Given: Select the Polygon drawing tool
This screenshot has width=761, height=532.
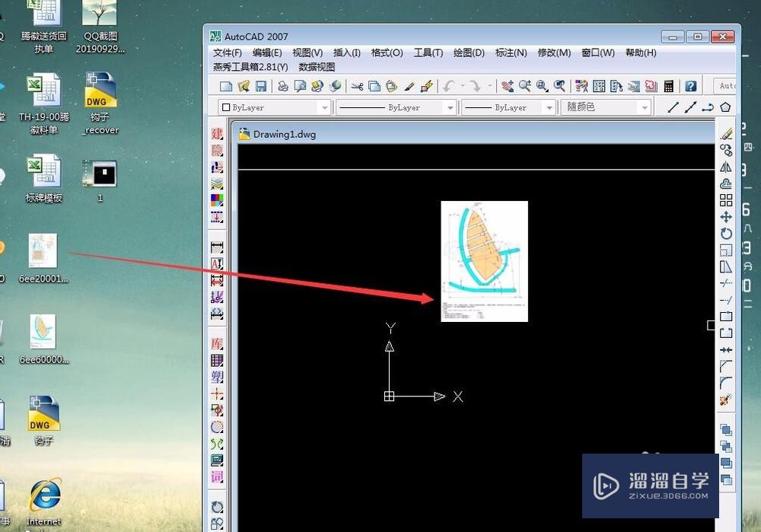Looking at the screenshot, I should (725, 107).
